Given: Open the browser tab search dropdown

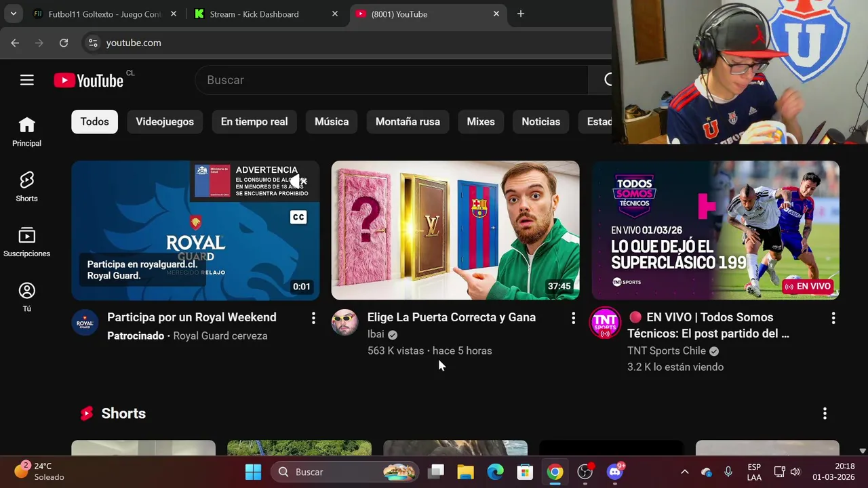Looking at the screenshot, I should tap(14, 14).
